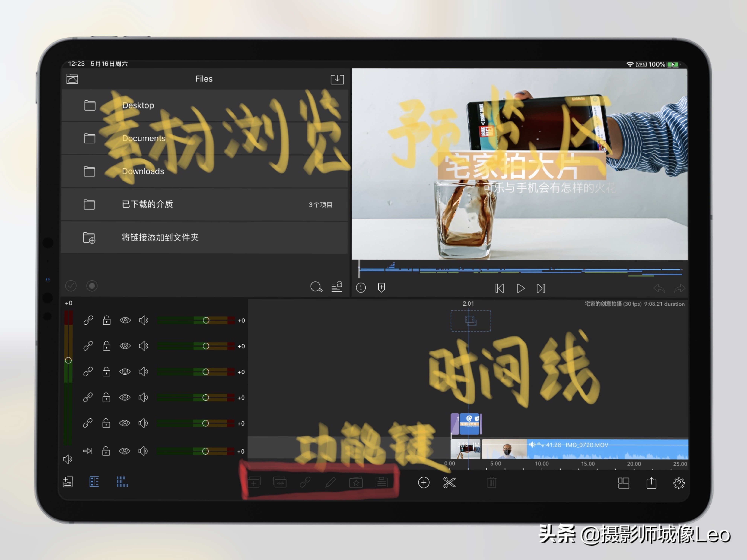
Task: Play the preview video
Action: pyautogui.click(x=521, y=288)
